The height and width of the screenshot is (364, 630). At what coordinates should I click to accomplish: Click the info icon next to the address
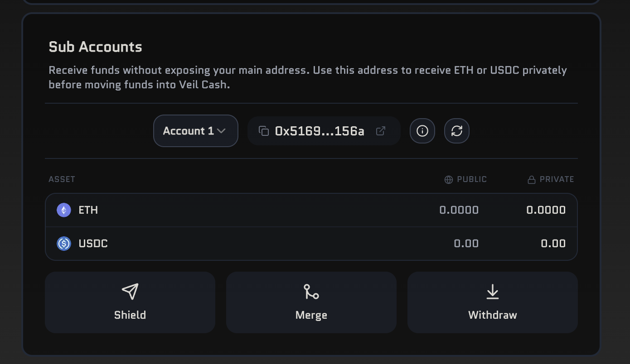(422, 130)
